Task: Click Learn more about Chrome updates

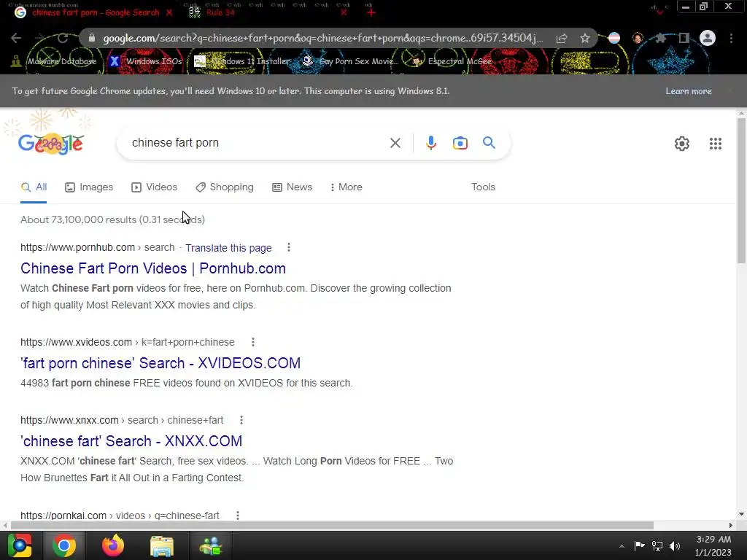Action: click(689, 91)
